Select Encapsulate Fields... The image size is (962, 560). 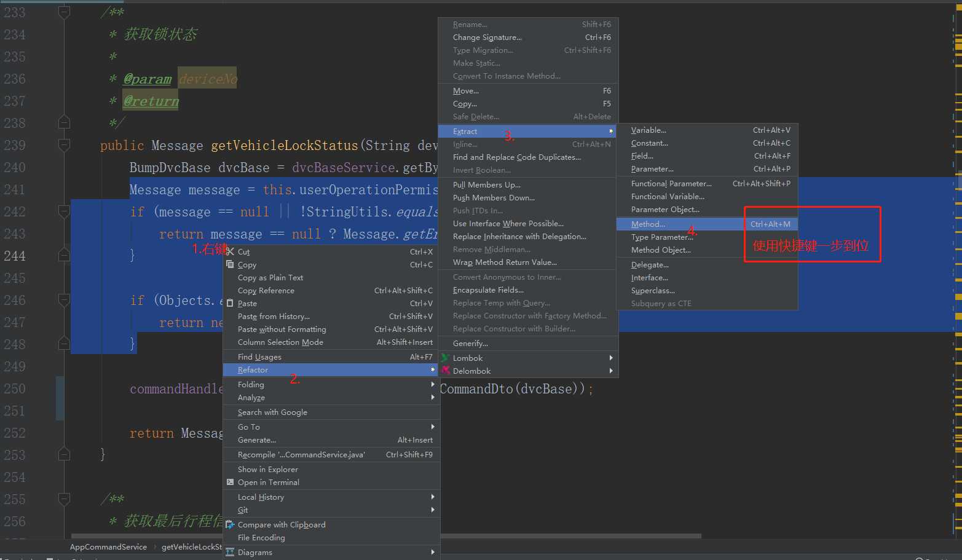click(x=528, y=290)
